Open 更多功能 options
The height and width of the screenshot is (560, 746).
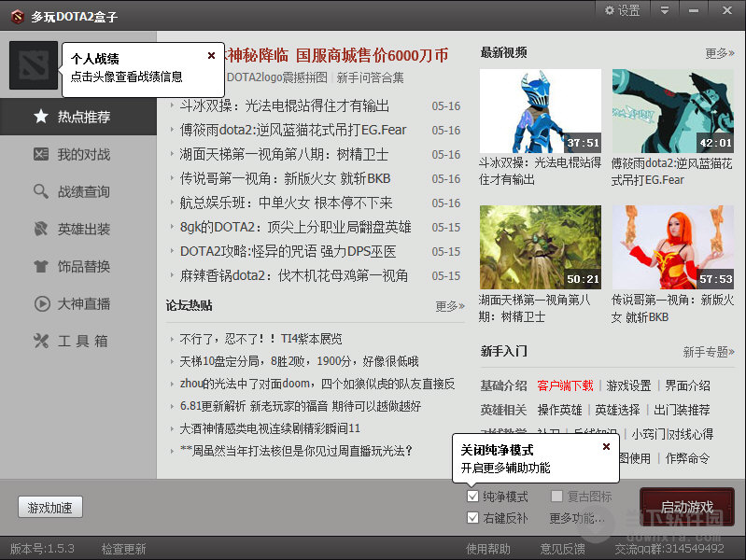(577, 518)
